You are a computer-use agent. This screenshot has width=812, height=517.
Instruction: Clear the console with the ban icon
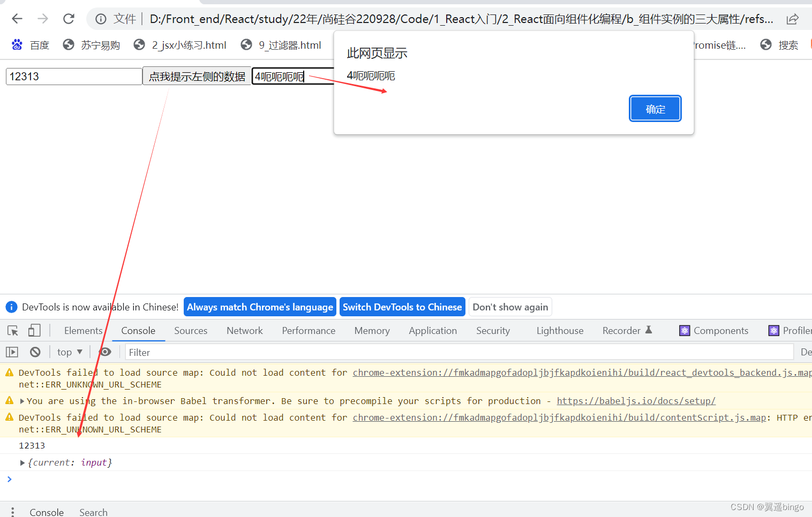[x=35, y=352]
